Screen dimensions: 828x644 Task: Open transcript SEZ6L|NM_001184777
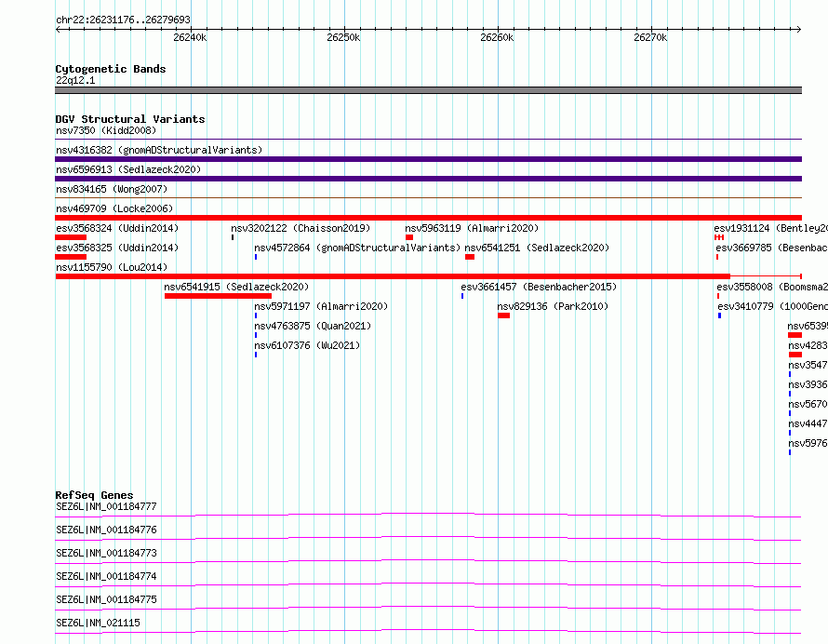click(106, 506)
